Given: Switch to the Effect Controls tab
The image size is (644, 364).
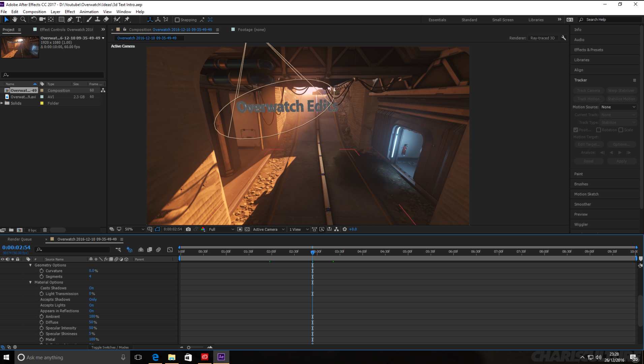Looking at the screenshot, I should (66, 30).
